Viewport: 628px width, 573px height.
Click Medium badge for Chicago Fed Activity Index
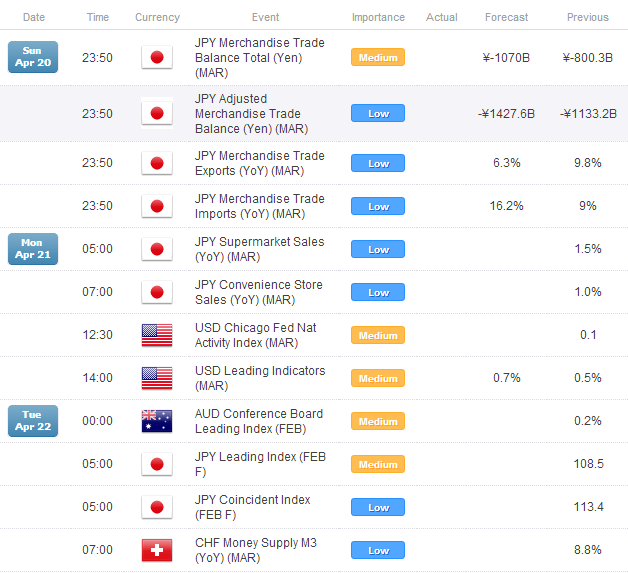[378, 335]
